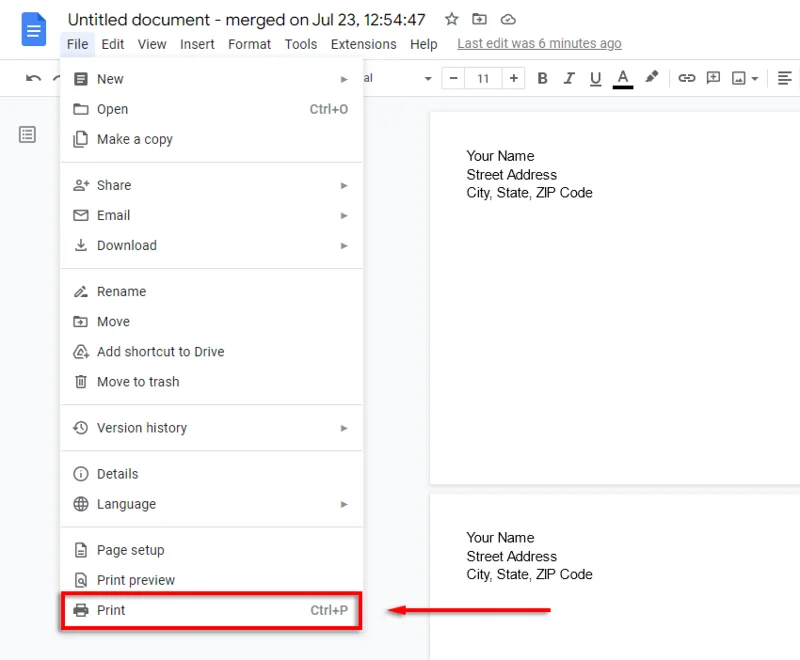Click Print in the File menu
The width and height of the screenshot is (800, 660).
pyautogui.click(x=211, y=610)
